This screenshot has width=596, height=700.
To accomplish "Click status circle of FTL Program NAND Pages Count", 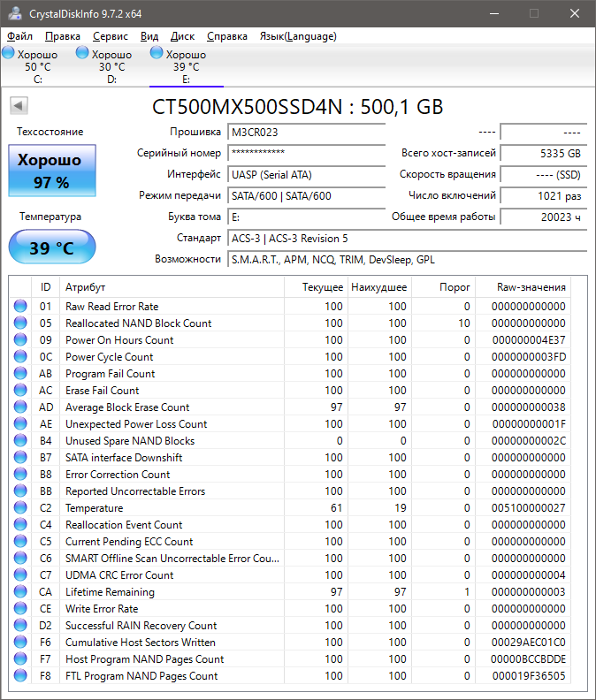I will (x=20, y=675).
